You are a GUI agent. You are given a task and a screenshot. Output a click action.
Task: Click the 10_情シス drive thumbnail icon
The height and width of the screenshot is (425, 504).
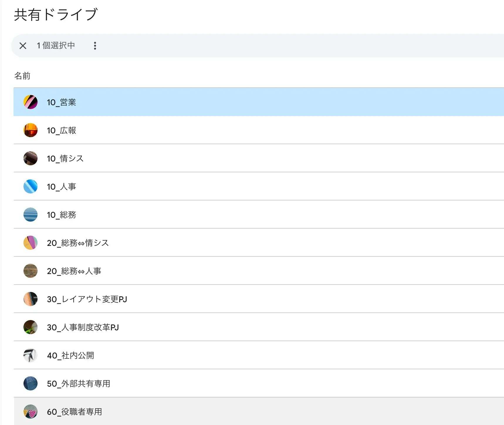click(31, 158)
